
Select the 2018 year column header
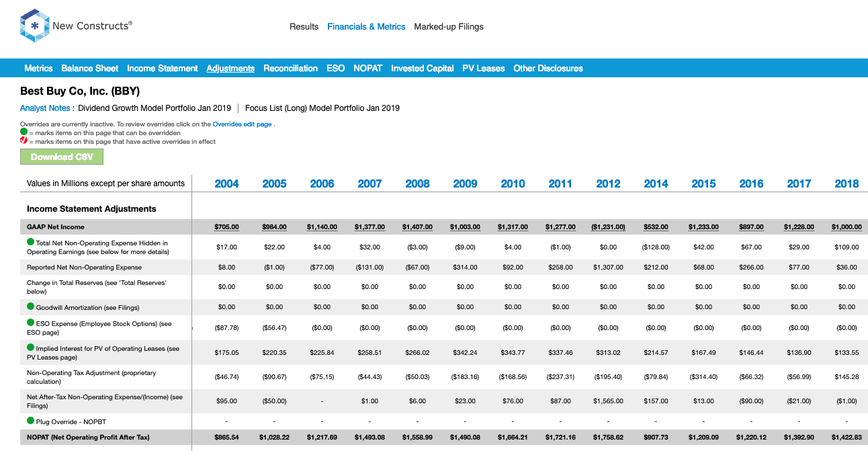tap(847, 183)
